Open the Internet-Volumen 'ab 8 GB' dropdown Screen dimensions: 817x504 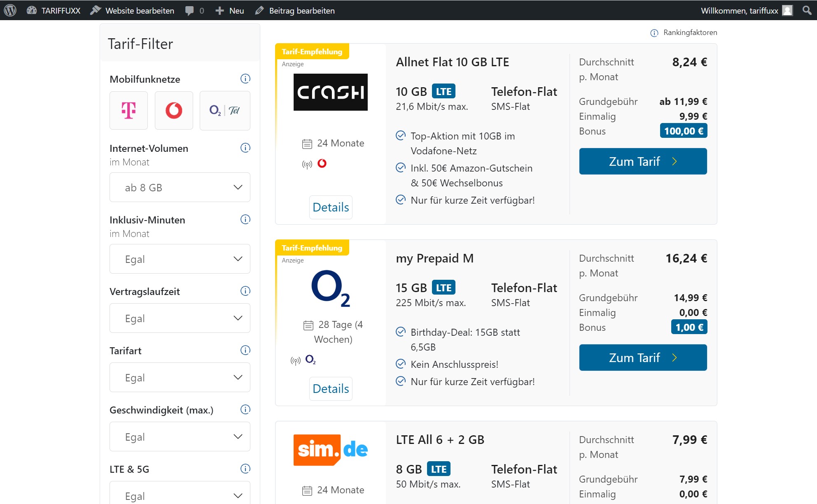coord(180,187)
